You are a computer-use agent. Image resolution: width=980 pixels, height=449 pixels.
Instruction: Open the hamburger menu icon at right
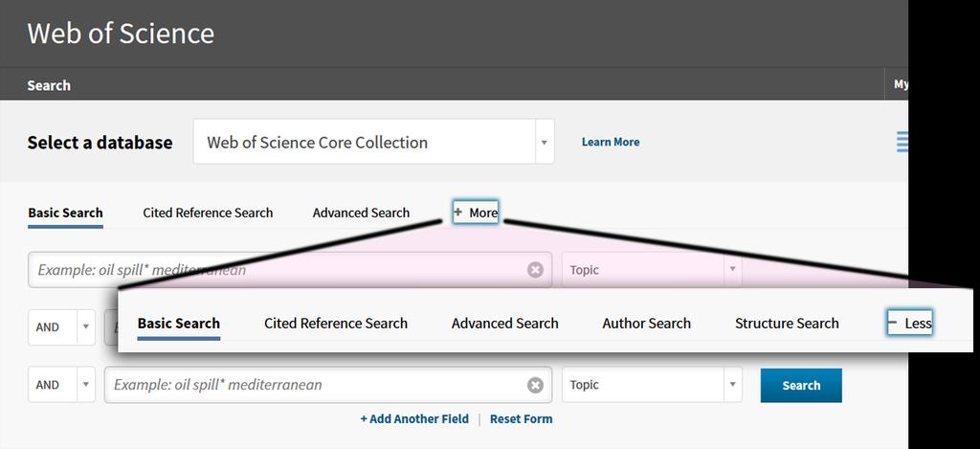[x=902, y=142]
